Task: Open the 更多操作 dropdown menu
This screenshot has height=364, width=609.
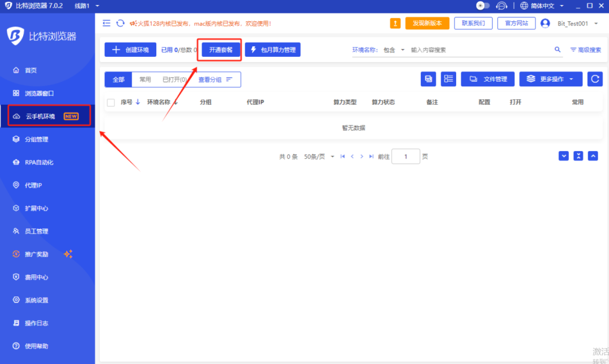Action: point(550,78)
